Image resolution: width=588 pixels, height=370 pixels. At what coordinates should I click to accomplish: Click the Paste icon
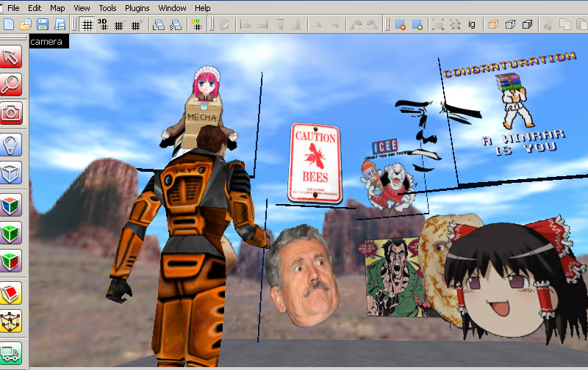point(581,25)
